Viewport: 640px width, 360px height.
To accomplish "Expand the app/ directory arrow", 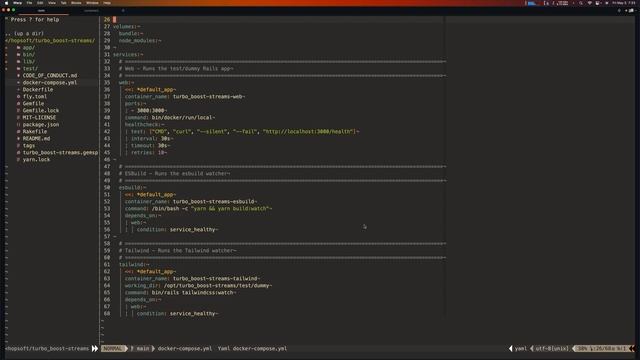I will 6,47.
